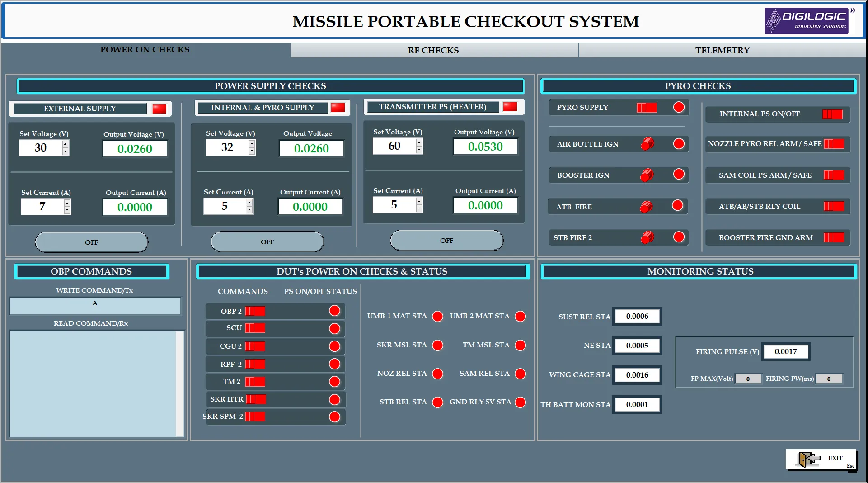Toggle the PYRO SUPPLY switch
Screen dimensions: 868x483
(647, 108)
